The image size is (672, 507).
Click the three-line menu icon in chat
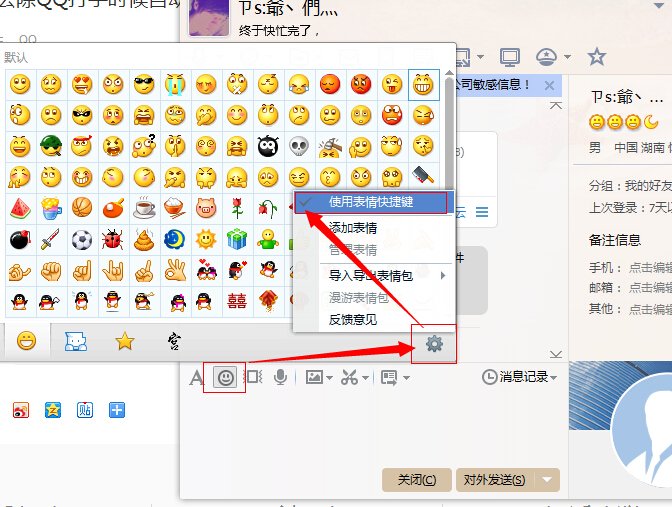[482, 212]
